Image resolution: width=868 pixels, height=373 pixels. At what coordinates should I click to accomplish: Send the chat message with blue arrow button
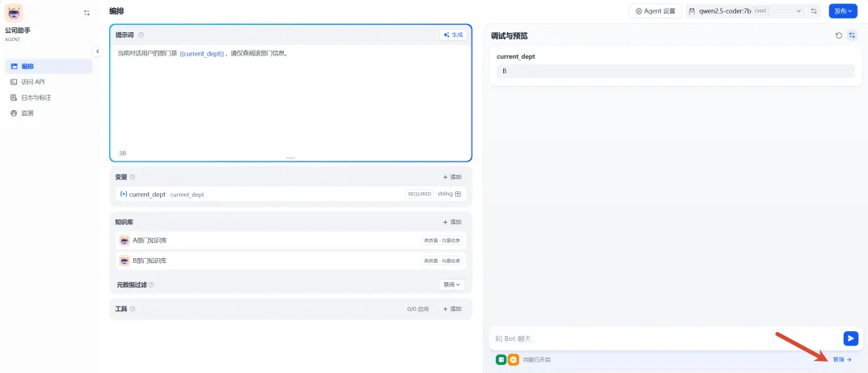pyautogui.click(x=850, y=338)
